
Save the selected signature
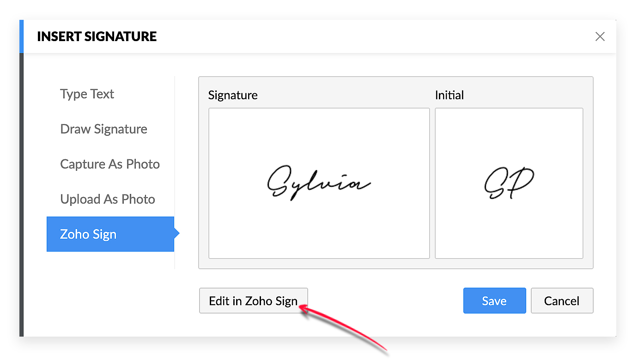(494, 301)
